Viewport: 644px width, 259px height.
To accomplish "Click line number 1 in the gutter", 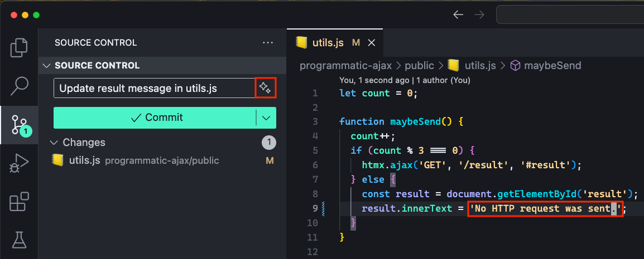I will (x=315, y=94).
